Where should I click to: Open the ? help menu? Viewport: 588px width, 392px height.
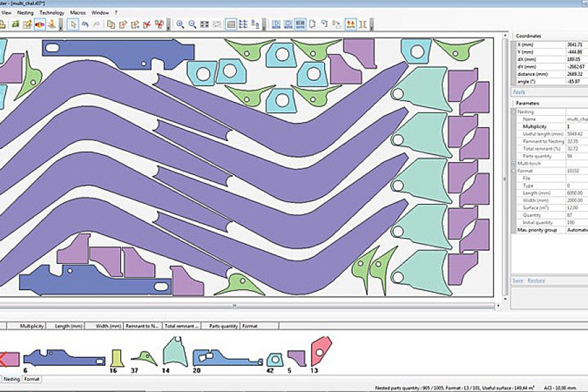116,13
